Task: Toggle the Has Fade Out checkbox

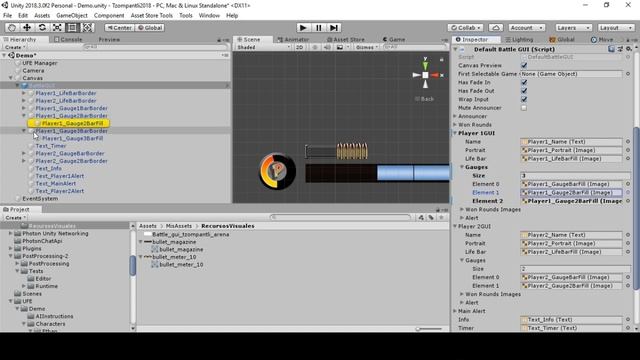Action: [524, 91]
